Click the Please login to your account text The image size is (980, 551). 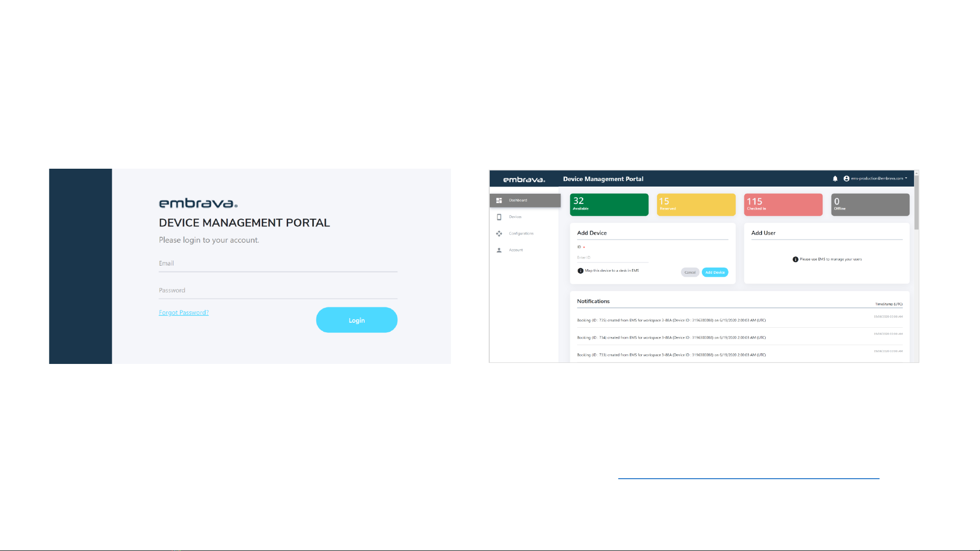pos(209,240)
